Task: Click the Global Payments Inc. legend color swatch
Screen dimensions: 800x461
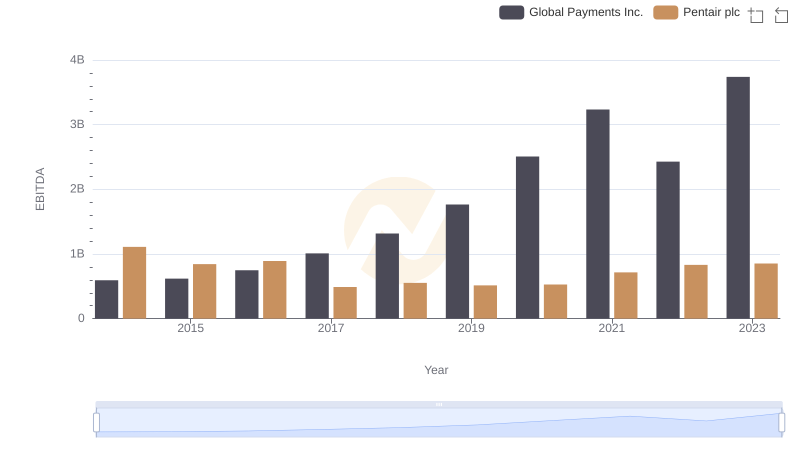Action: point(511,12)
